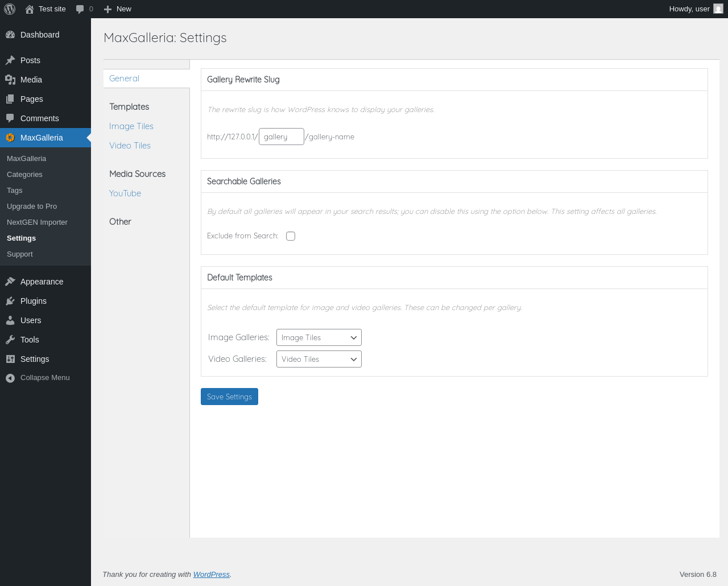Click the Collapse Menu arrow icon
Viewport: 728px width, 586px height.
click(x=10, y=378)
